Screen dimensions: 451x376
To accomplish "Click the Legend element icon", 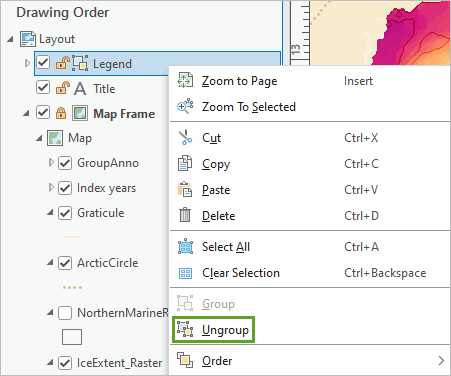I will click(x=80, y=63).
